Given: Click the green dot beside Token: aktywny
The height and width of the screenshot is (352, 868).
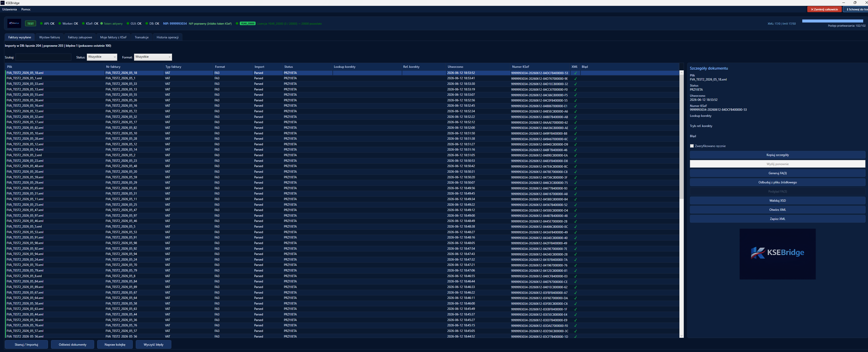Looking at the screenshot, I should pos(102,24).
